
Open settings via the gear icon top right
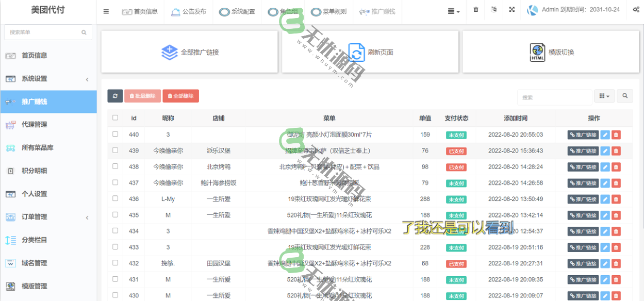pyautogui.click(x=636, y=9)
